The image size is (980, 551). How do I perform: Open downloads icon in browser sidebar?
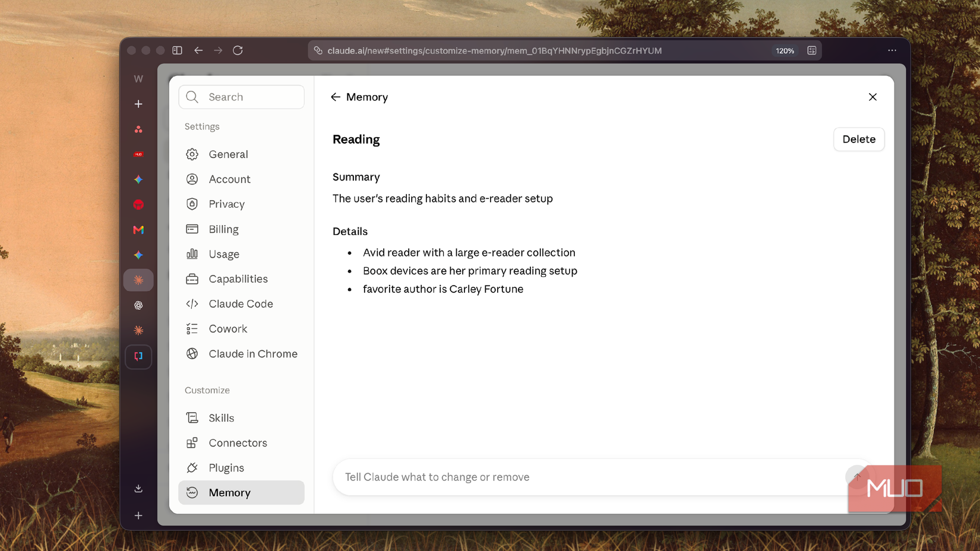tap(138, 489)
